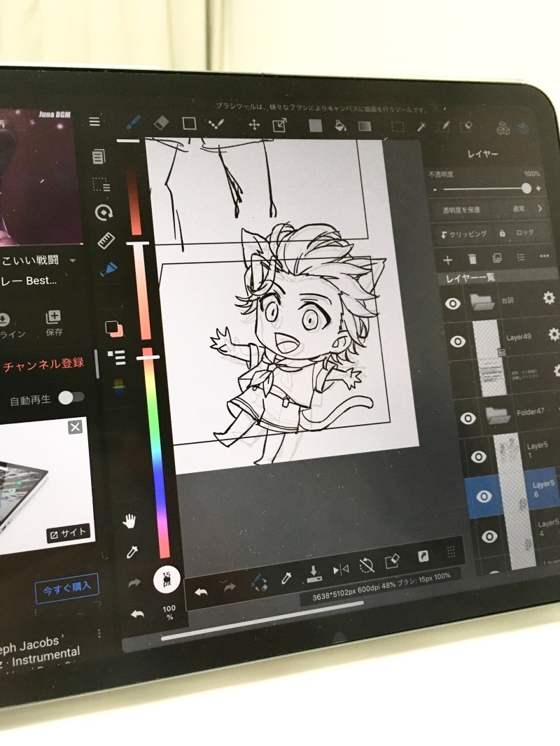560x746 pixels.
Task: Click undo arrow in left sidebar
Action: click(137, 614)
